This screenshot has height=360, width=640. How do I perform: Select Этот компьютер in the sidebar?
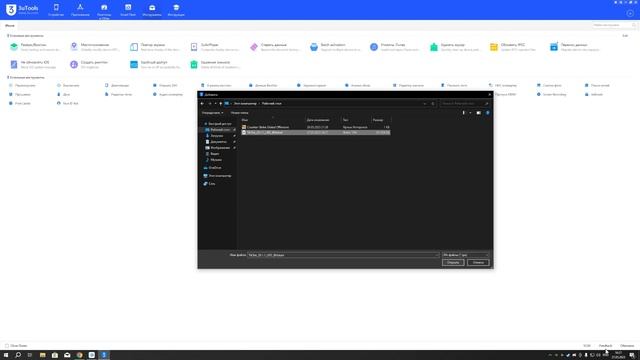220,176
